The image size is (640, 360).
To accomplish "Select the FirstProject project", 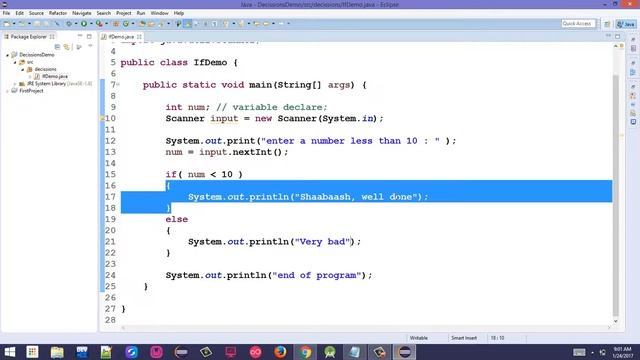I will point(31,91).
